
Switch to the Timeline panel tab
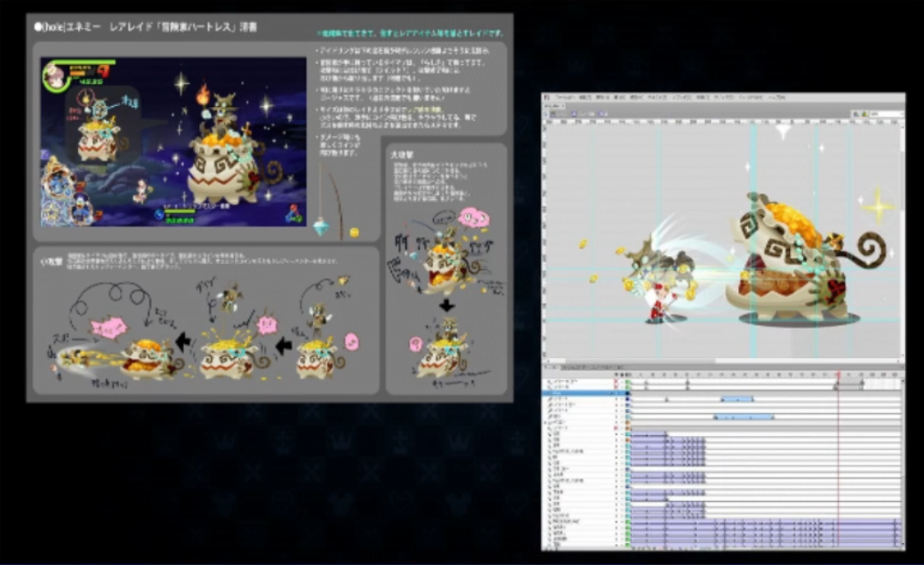click(x=551, y=368)
